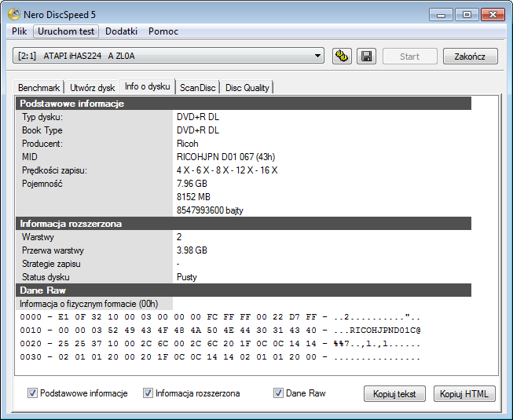Open the ATAPI iHAS224 drive dropdown
Viewport: 513px width, 420px height.
tap(168, 56)
